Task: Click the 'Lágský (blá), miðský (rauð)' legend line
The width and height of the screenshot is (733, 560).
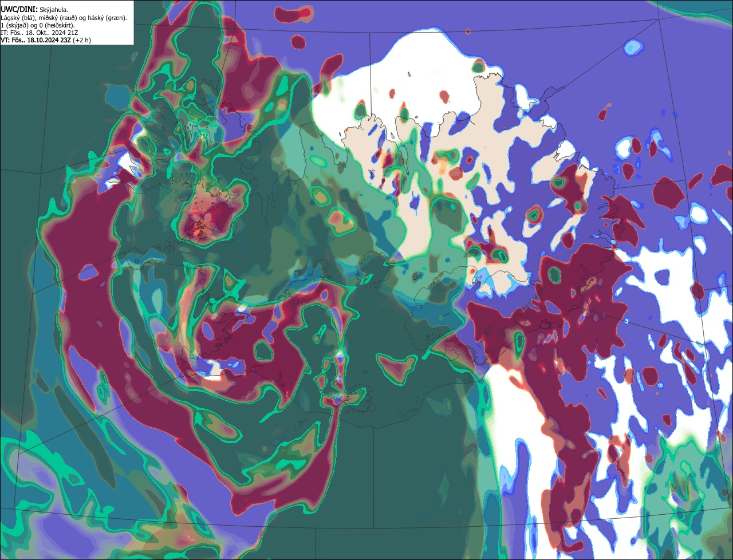Action: [x=64, y=18]
